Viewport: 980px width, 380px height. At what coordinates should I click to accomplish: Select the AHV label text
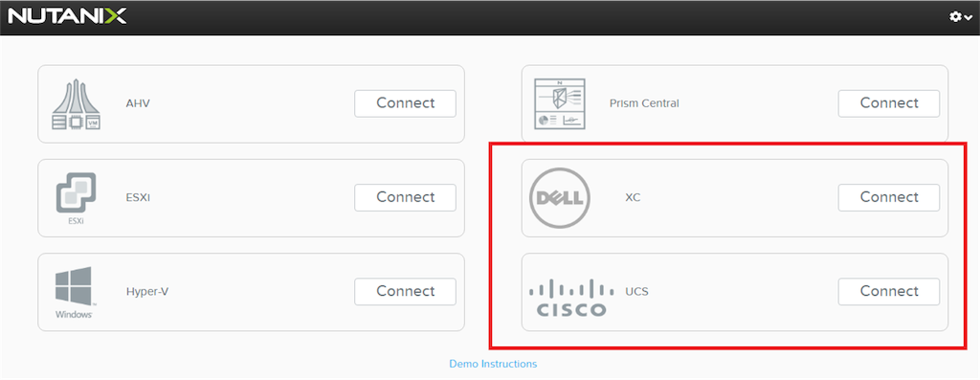(138, 103)
